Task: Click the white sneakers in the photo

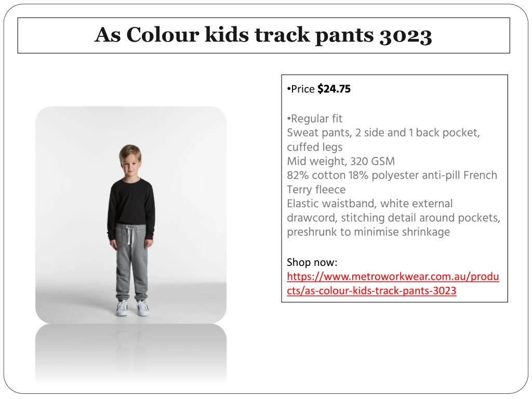Action: click(x=132, y=308)
